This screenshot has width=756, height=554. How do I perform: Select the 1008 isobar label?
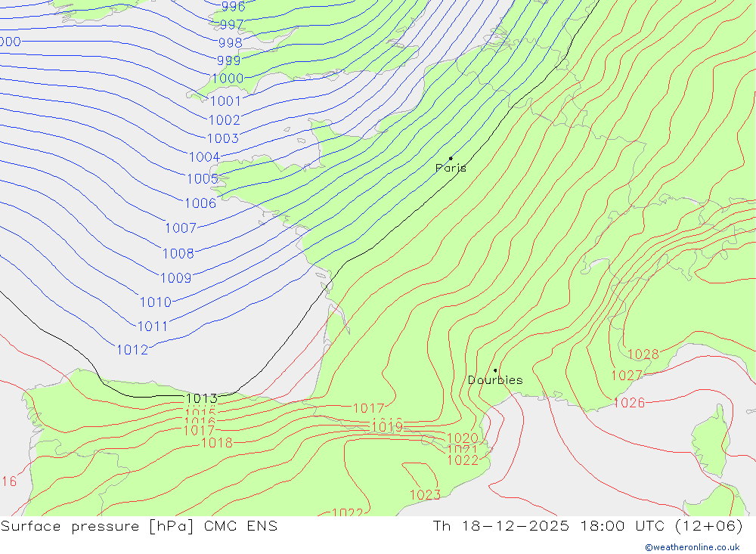click(178, 254)
